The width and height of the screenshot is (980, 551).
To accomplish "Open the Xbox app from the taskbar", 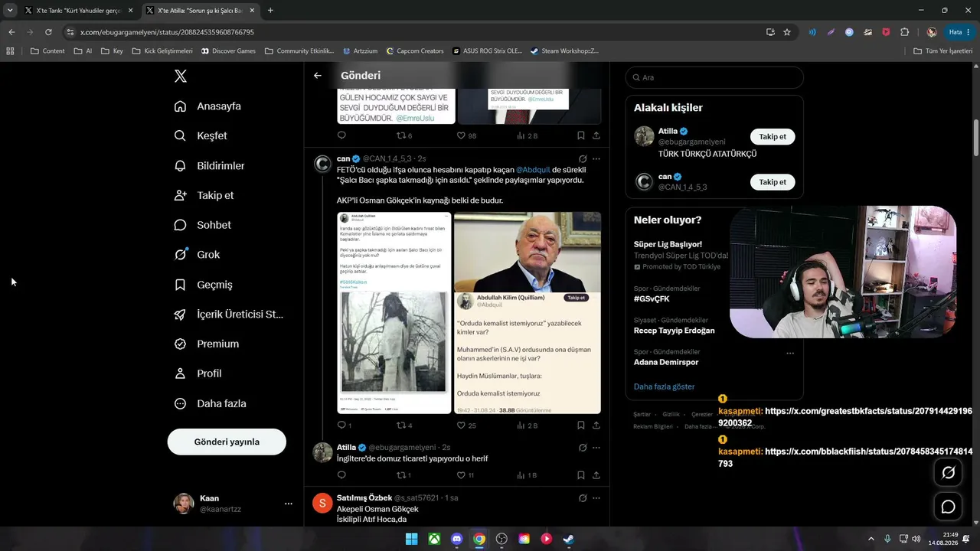I will coord(434,539).
